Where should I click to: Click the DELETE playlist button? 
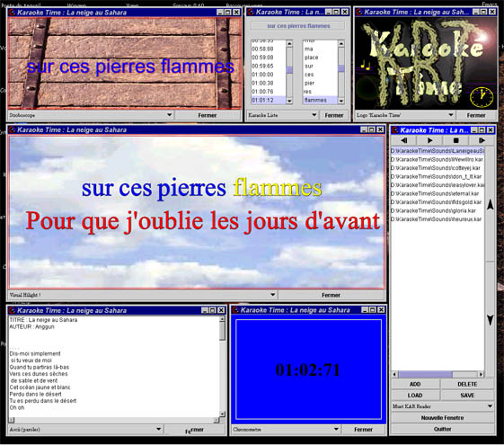[467, 384]
